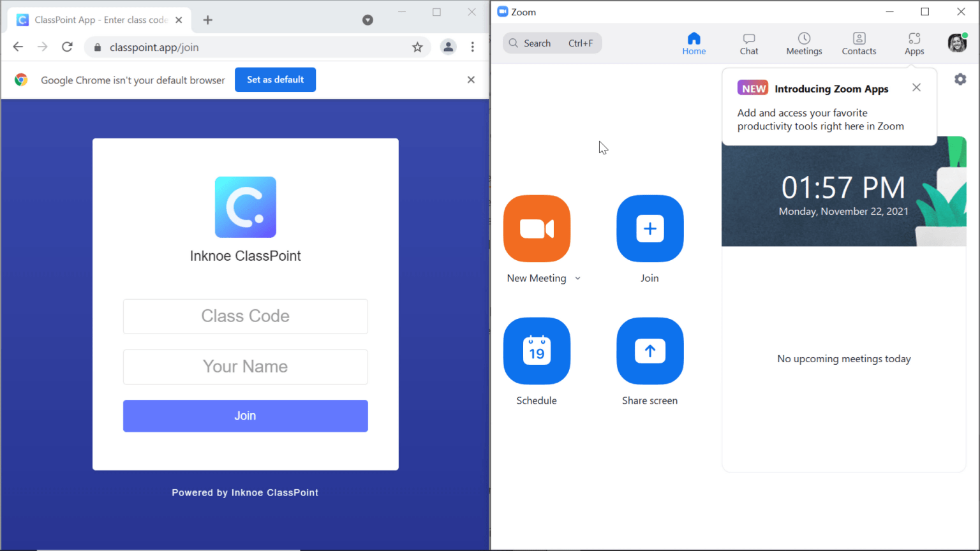Click the Powered by Inknoe ClassPoint text
Image resolution: width=980 pixels, height=551 pixels.
(245, 492)
